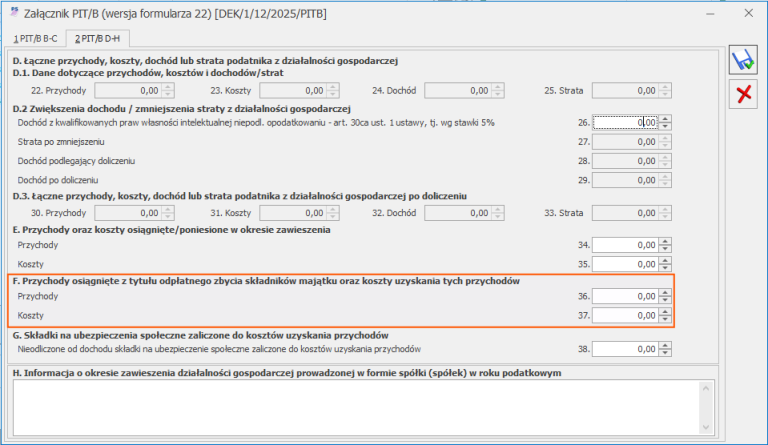768x445 pixels.
Task: Increase field 38 składki value with up arrow
Action: [x=665, y=346]
